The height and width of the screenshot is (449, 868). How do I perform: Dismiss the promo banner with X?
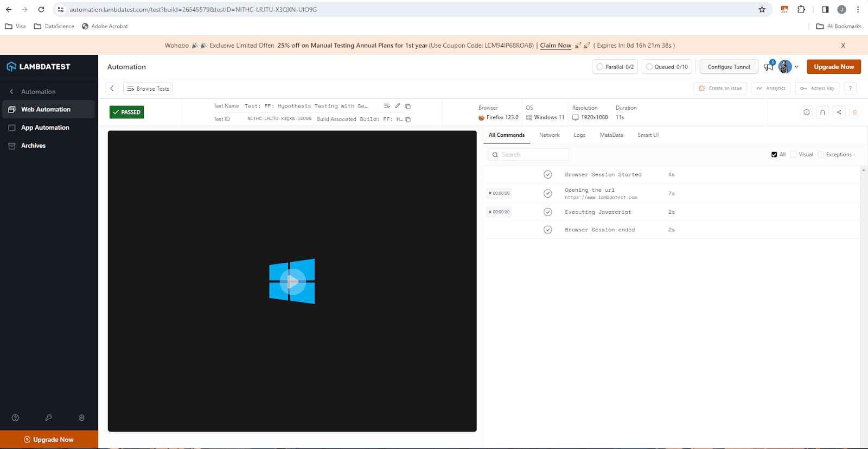coord(843,46)
